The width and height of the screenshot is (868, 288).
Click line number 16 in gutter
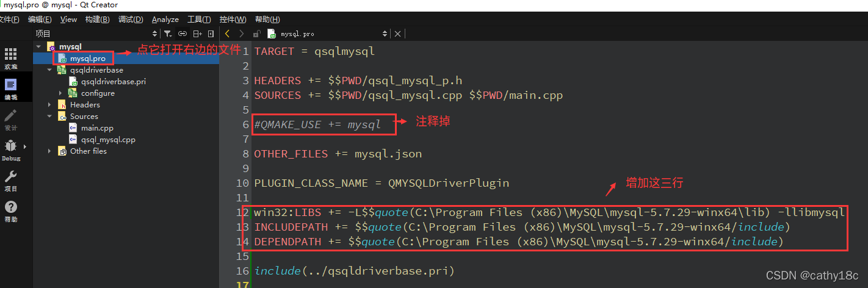click(243, 271)
